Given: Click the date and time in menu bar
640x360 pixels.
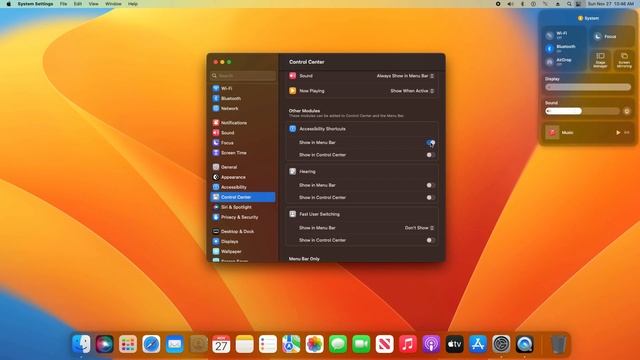Looking at the screenshot, I should [x=611, y=4].
